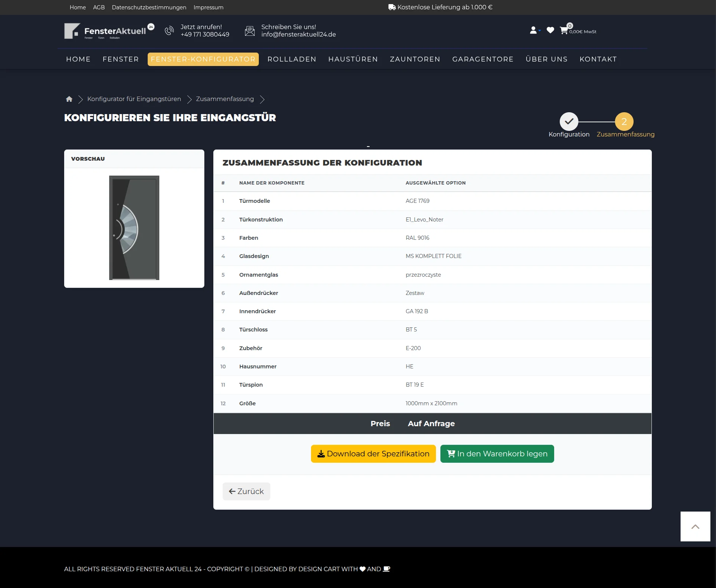The width and height of the screenshot is (716, 588).
Task: Select ÜBER UNS menu item
Action: click(x=547, y=59)
